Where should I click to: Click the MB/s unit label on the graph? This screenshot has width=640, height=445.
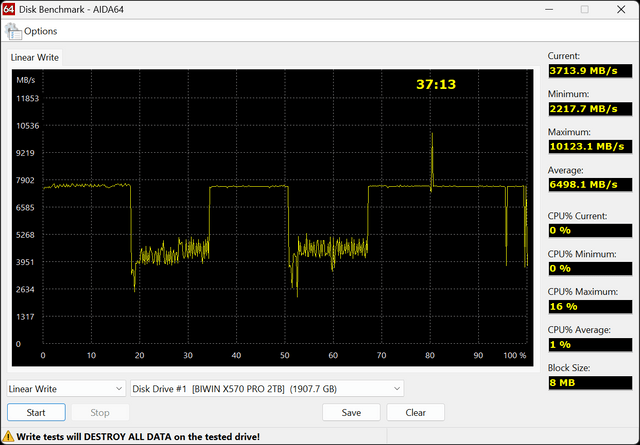(26, 80)
